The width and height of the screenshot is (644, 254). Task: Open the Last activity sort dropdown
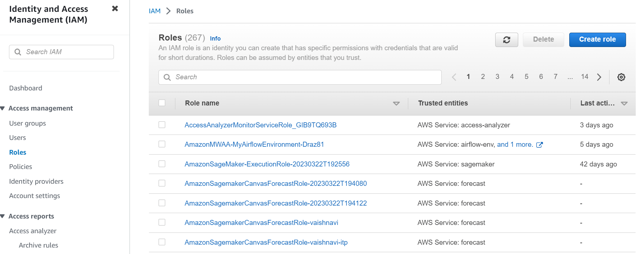click(x=624, y=103)
